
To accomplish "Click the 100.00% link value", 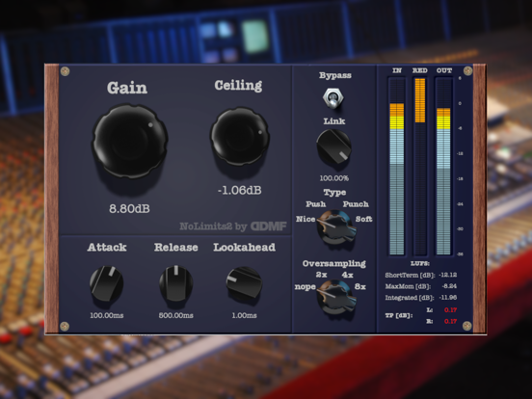I will (334, 178).
